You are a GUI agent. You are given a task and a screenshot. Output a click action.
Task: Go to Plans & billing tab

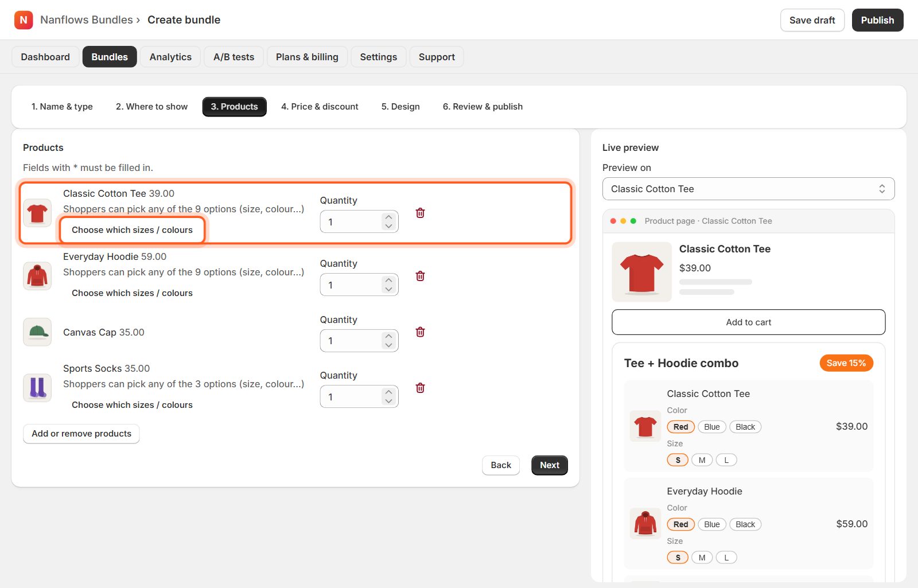(x=307, y=57)
